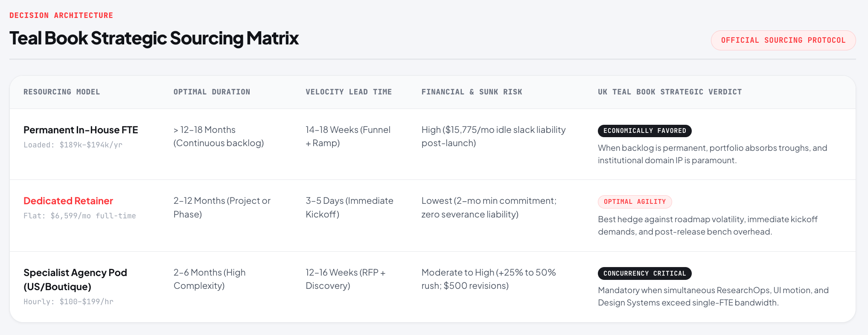Click the 12–16 Weeks (RFP + Discovery) cell
The height and width of the screenshot is (335, 868).
pos(346,279)
